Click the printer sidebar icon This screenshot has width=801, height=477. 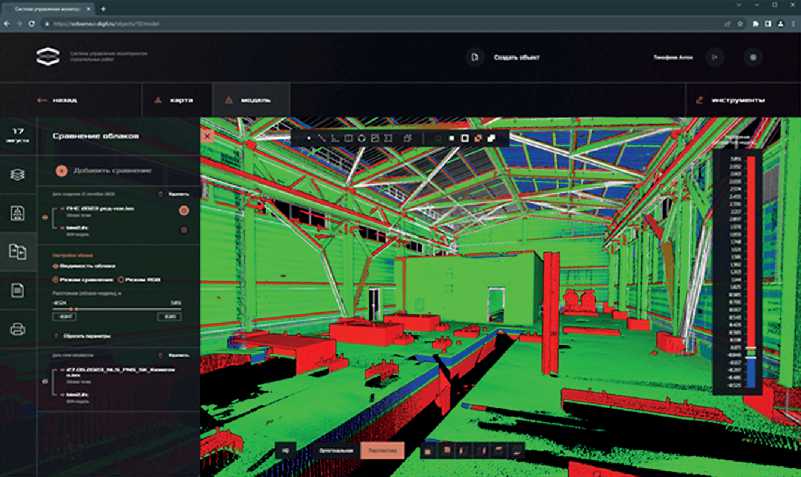pyautogui.click(x=17, y=329)
